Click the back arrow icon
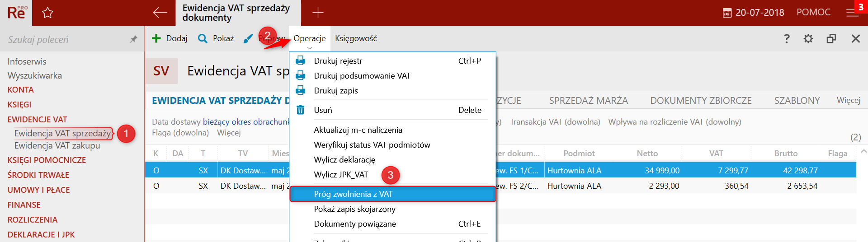Viewport: 868px width, 242px height. point(160,13)
